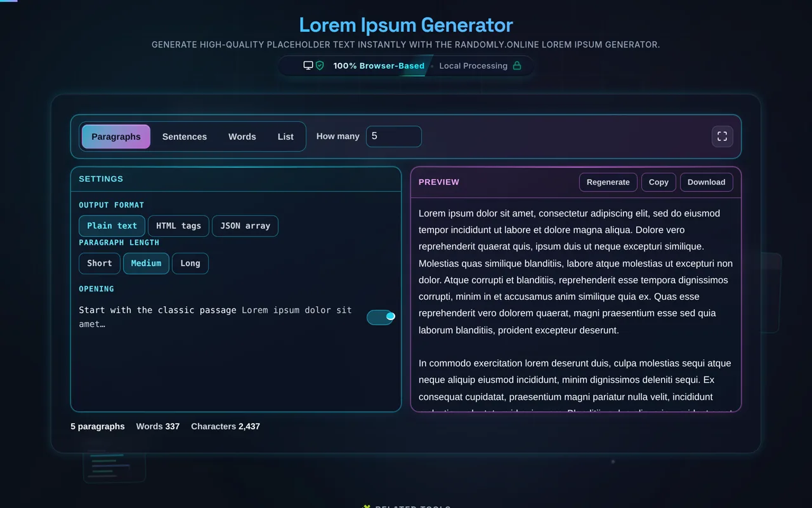The image size is (812, 508).
Task: Toggle the classic Lorem ipsum opening switch
Action: pos(381,317)
